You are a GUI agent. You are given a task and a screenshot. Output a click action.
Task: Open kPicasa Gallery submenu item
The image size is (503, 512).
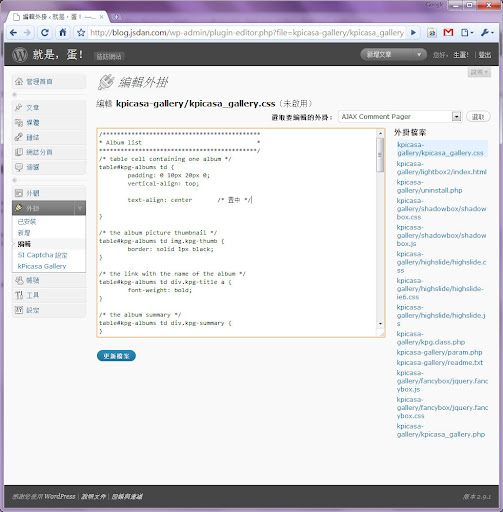click(42, 266)
